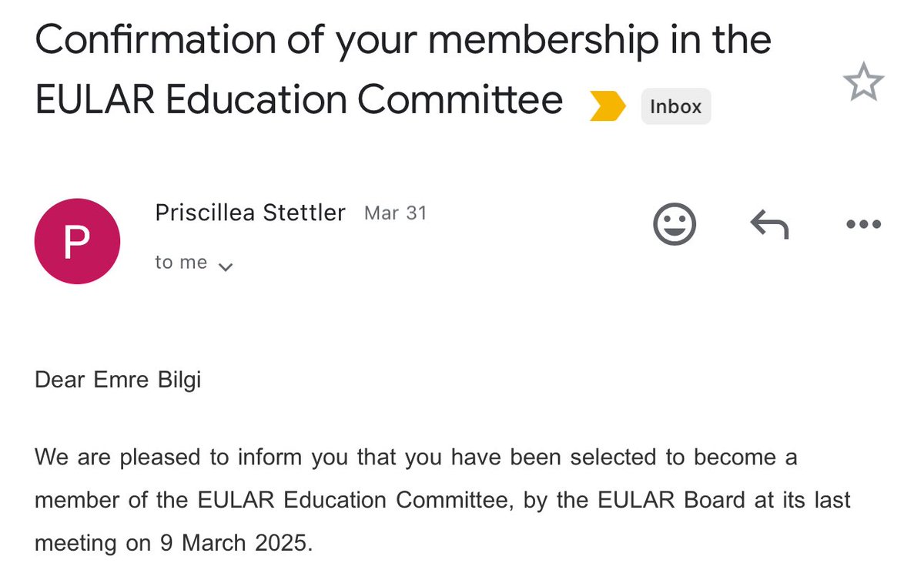
Task: Click "member of the EULAR Education Committee" text
Action: [273, 500]
